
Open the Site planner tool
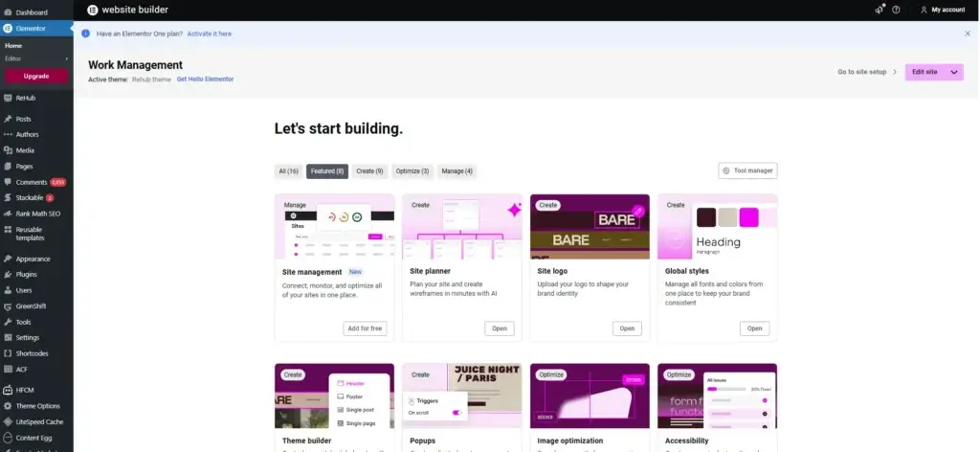pyautogui.click(x=500, y=328)
